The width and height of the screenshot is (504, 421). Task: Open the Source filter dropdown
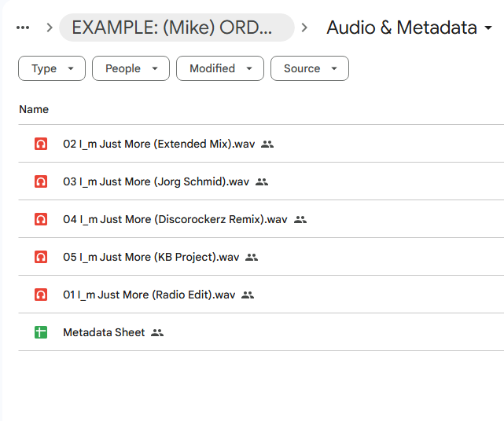pyautogui.click(x=309, y=68)
